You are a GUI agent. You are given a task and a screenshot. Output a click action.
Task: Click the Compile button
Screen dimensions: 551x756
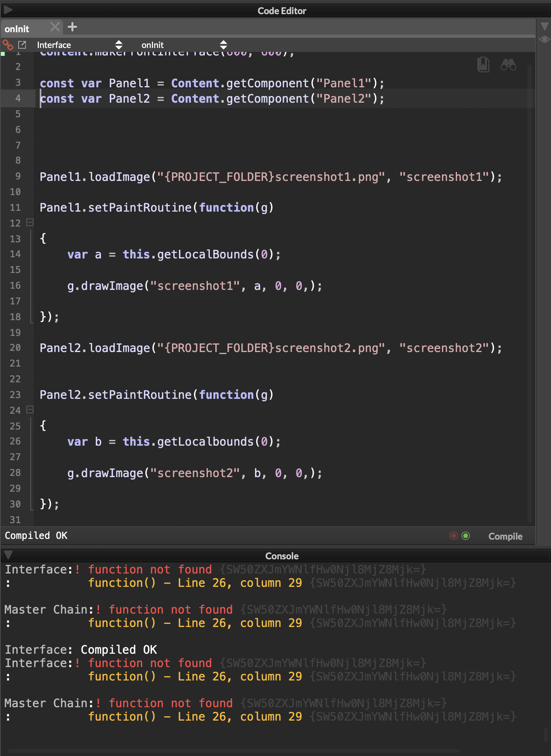[x=505, y=536]
